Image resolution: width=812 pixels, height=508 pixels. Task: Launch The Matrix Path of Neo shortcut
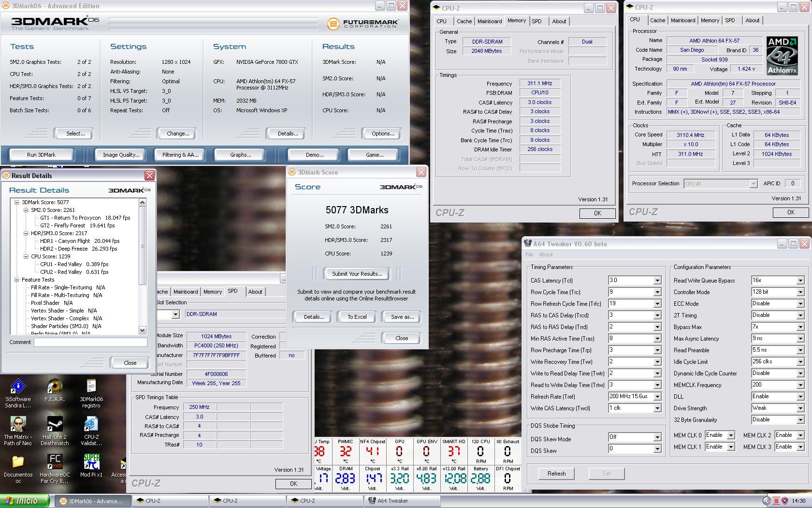(18, 425)
